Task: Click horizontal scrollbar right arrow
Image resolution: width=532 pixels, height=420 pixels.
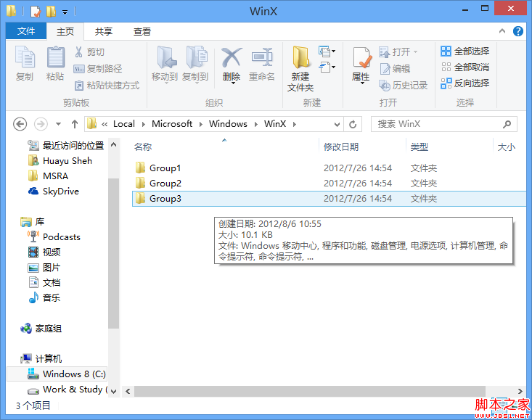Action: pos(520,391)
